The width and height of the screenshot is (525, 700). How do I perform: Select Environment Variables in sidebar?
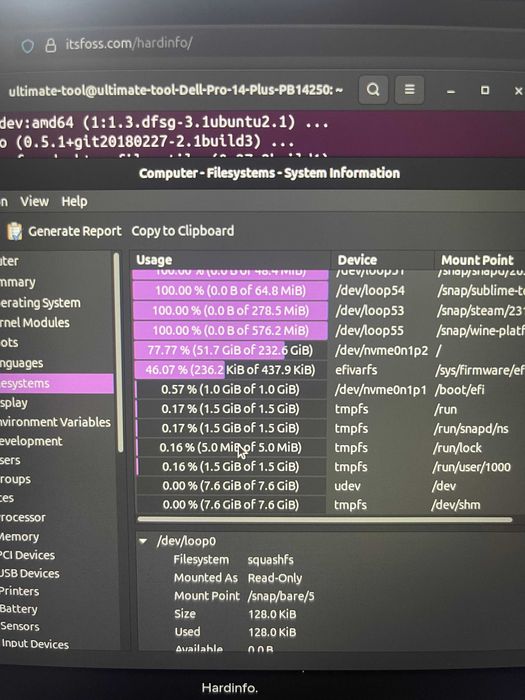coord(55,422)
